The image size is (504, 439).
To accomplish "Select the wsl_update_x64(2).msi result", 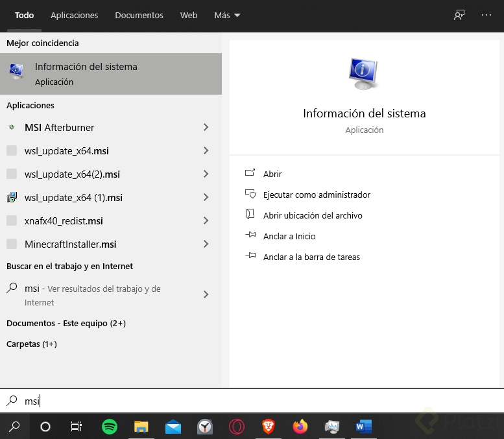I will [111, 174].
